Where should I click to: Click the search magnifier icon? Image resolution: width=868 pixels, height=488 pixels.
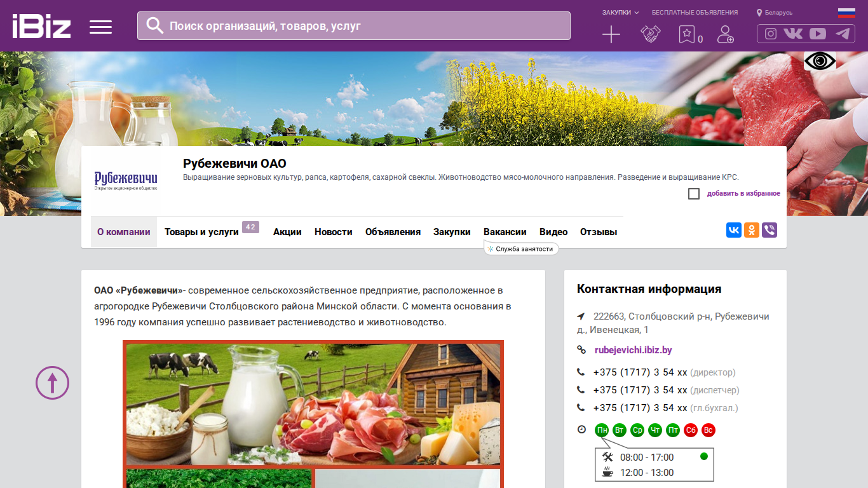pyautogui.click(x=155, y=25)
